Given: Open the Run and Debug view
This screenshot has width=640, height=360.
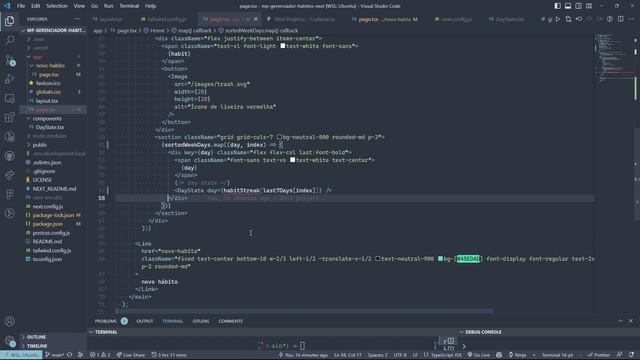Looking at the screenshot, I should coord(9,79).
